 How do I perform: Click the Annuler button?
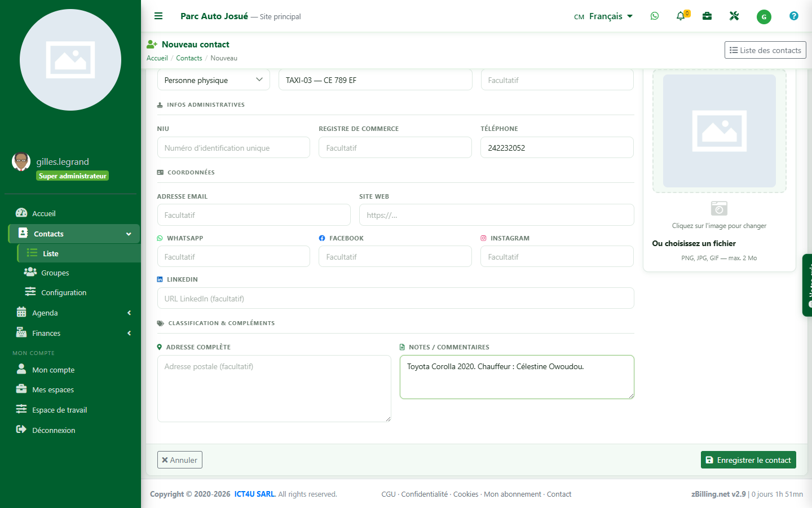pos(180,460)
